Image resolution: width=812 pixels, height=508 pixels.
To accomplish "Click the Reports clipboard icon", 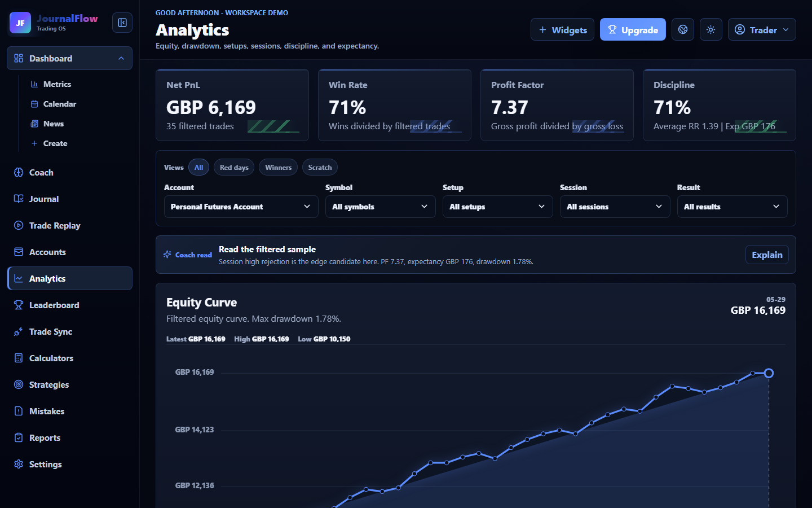I will coord(19,437).
